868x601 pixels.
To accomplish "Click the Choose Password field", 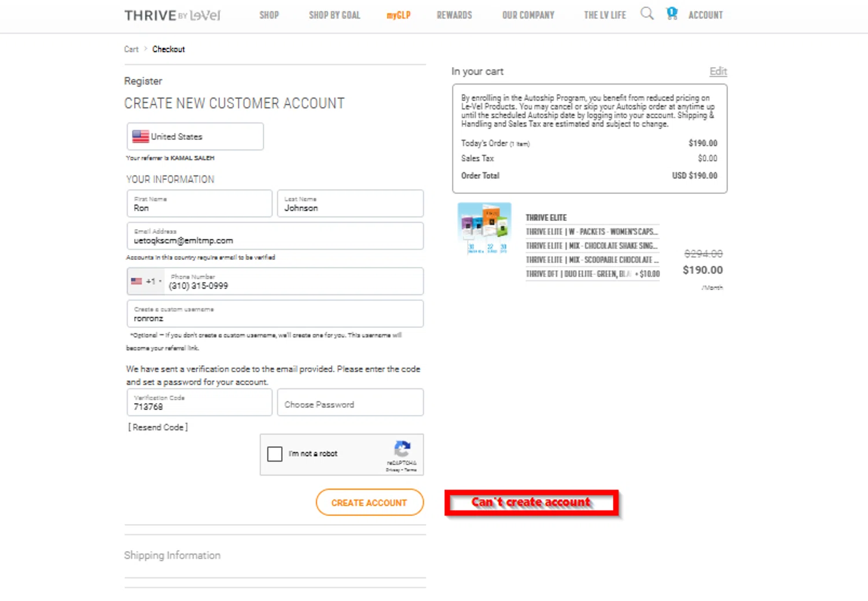I will [351, 402].
